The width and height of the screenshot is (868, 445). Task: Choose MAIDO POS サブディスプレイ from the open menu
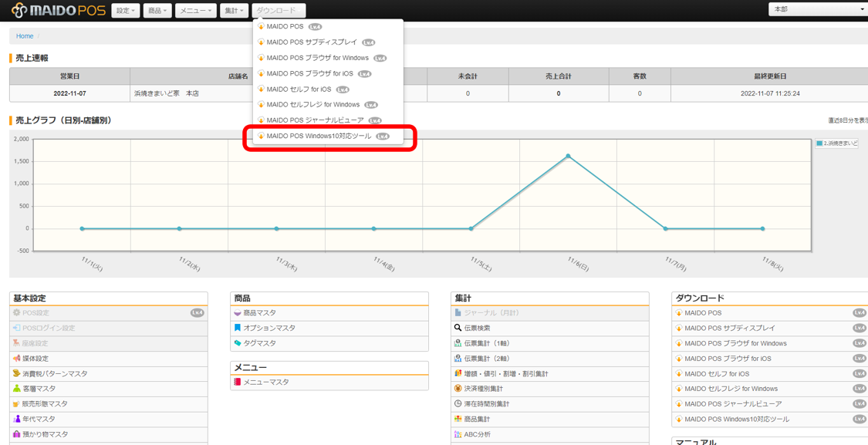coord(328,42)
